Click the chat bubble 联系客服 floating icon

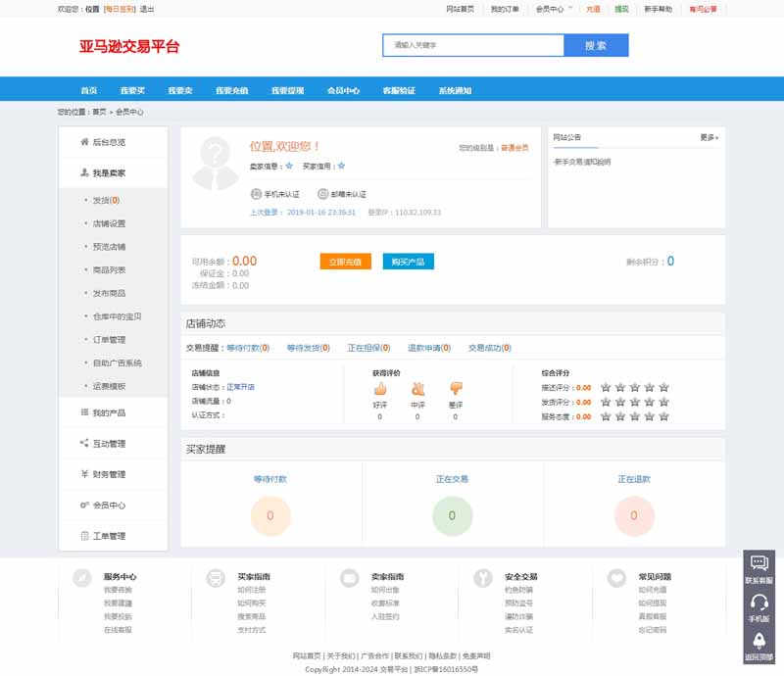coord(759,563)
